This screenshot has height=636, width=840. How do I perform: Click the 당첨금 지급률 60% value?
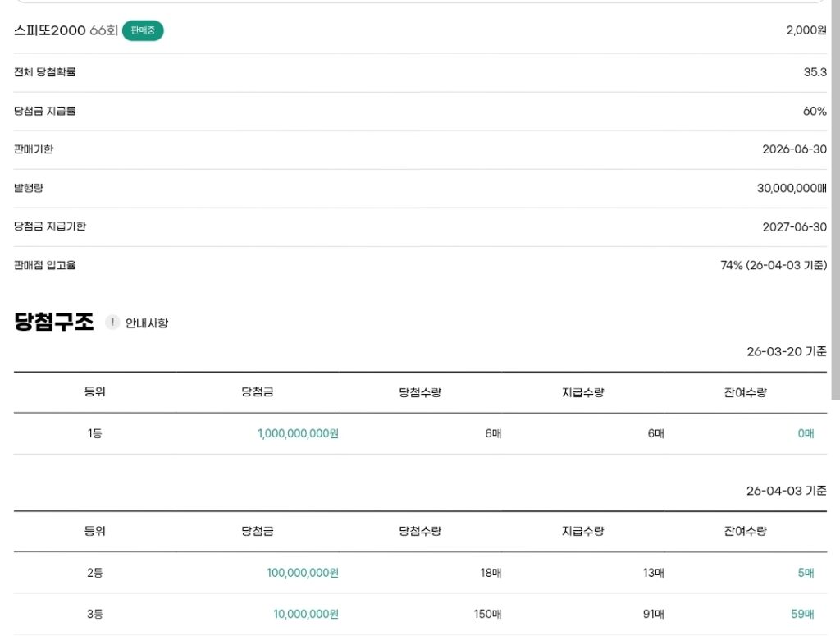click(x=814, y=111)
